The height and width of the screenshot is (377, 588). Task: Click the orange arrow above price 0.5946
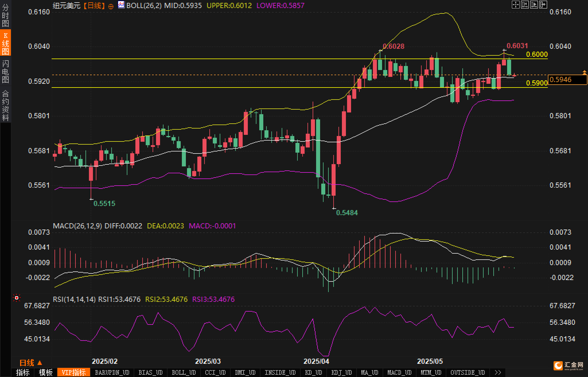[584, 72]
